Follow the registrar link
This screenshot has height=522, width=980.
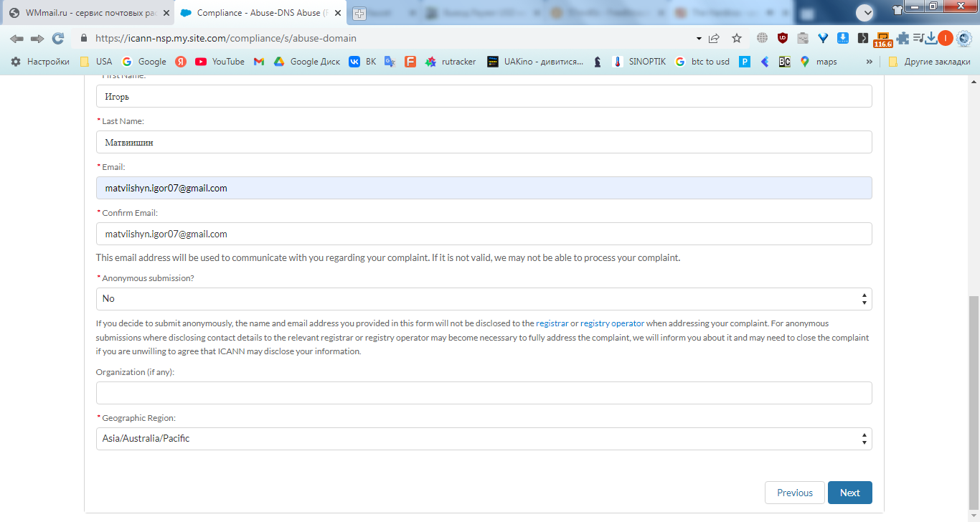552,323
